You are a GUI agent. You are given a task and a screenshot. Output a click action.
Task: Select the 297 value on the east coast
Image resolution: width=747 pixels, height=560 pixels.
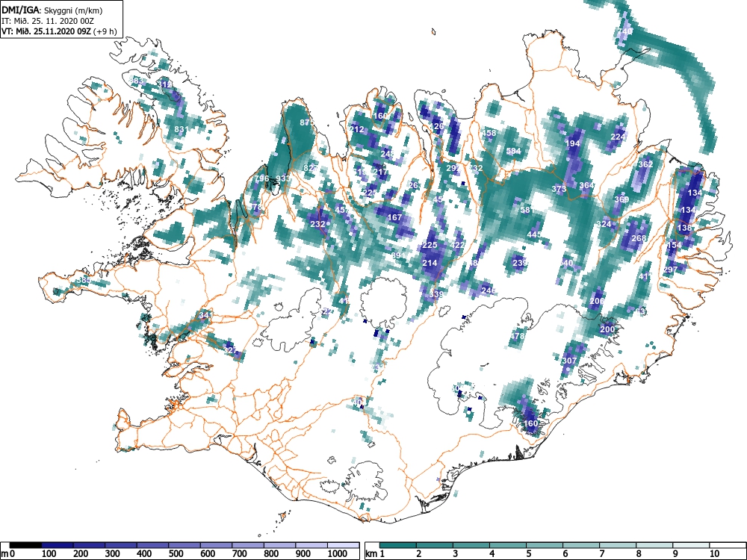[670, 270]
